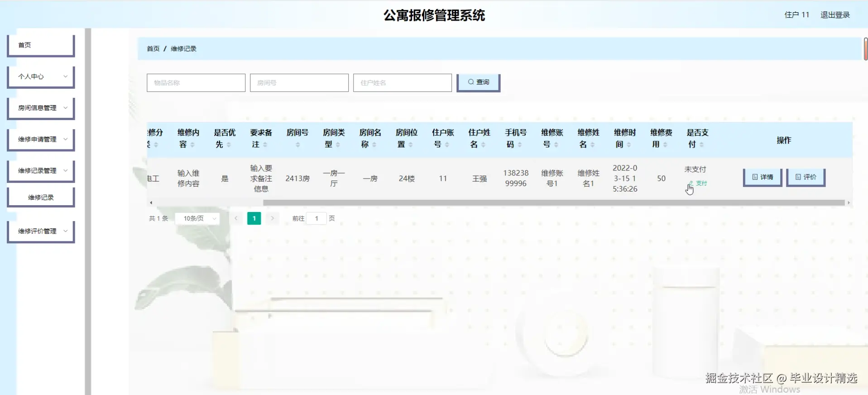The image size is (868, 395).
Task: Collapse the 维修记录管理 sidebar menu
Action: point(41,170)
